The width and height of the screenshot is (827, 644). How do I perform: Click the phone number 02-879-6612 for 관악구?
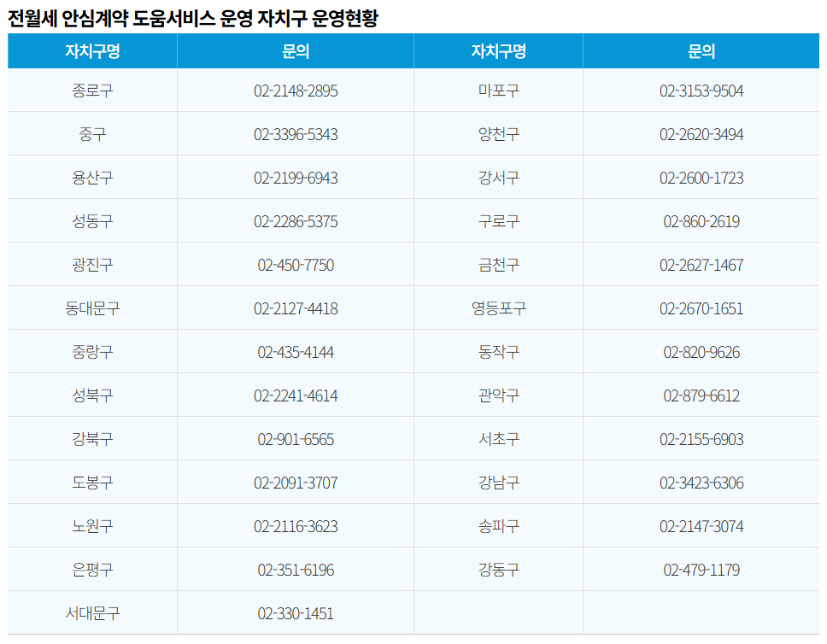(x=701, y=395)
